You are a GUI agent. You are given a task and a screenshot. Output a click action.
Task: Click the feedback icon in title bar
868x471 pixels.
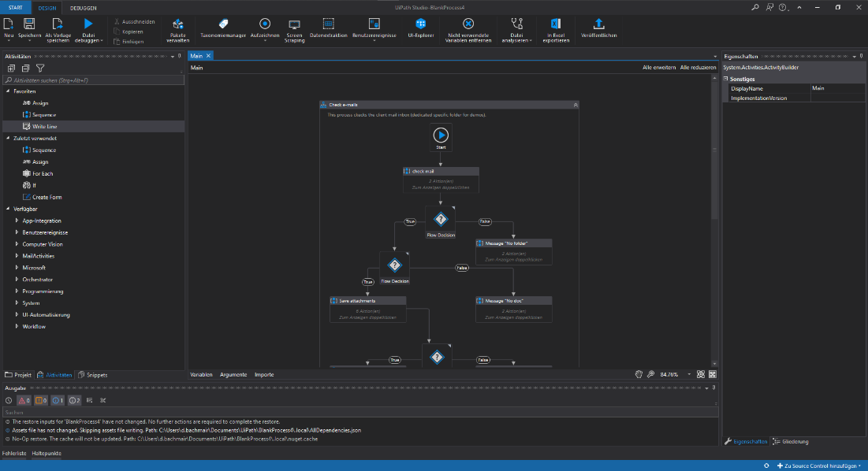(x=769, y=7)
